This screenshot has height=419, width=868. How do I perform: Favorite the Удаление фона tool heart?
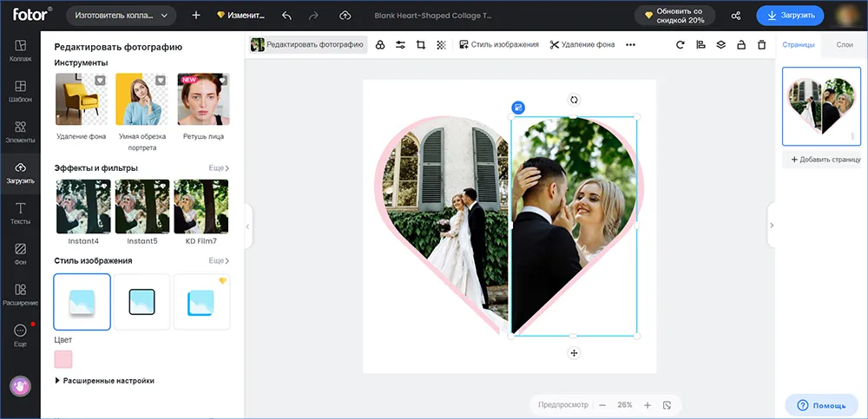[x=100, y=81]
